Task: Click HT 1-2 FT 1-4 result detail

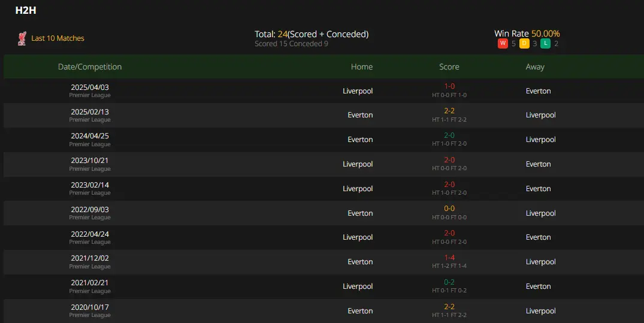Action: point(449,266)
